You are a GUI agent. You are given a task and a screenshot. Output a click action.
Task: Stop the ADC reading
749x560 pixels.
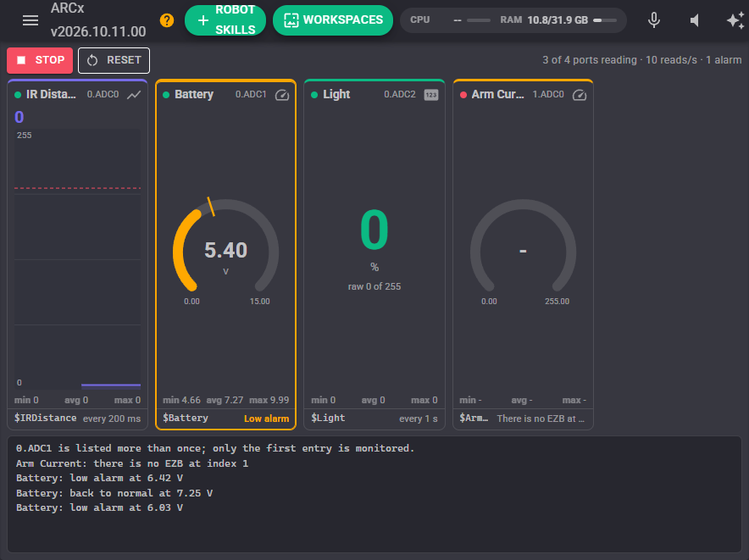tap(40, 60)
